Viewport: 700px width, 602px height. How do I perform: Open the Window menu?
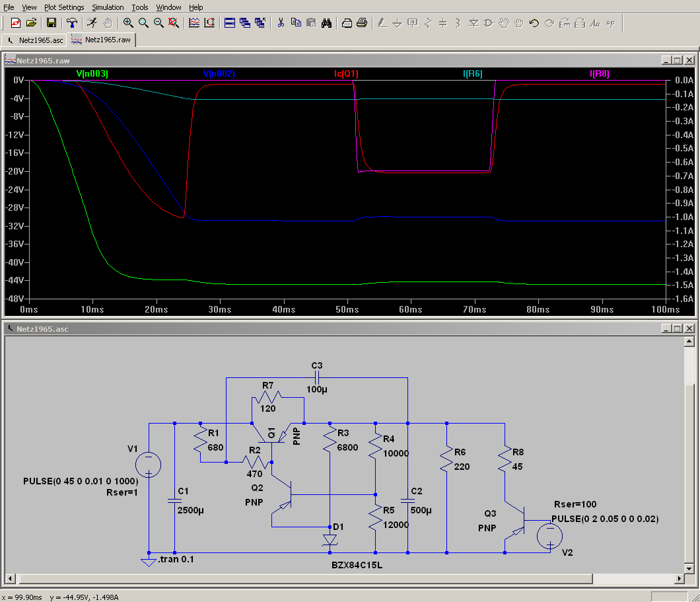169,7
